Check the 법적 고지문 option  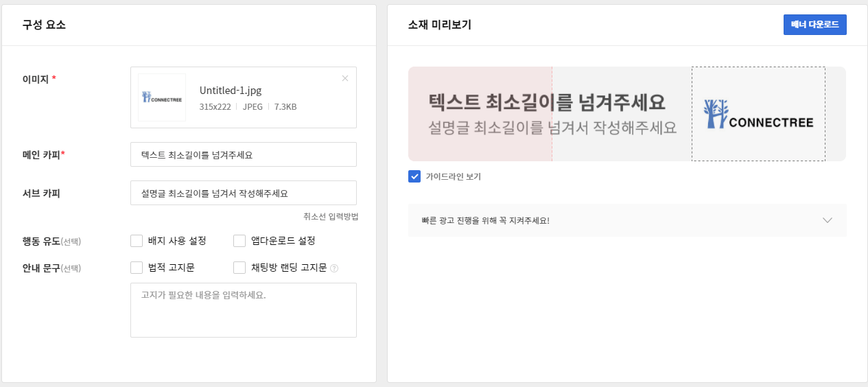coord(137,268)
